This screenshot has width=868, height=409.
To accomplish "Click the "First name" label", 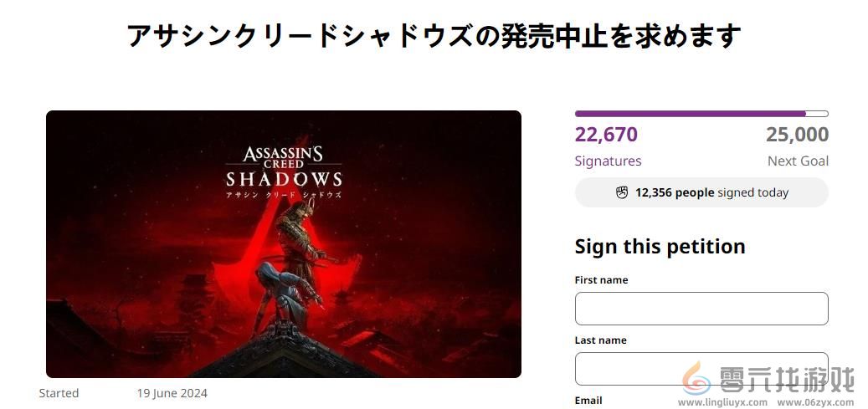I will (x=601, y=280).
